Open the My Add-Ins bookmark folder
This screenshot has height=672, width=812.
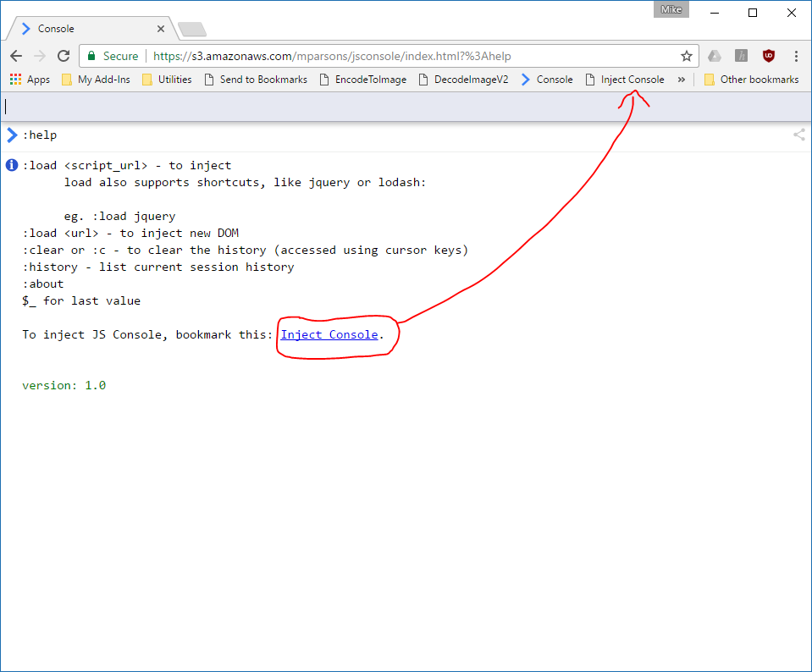click(96, 80)
